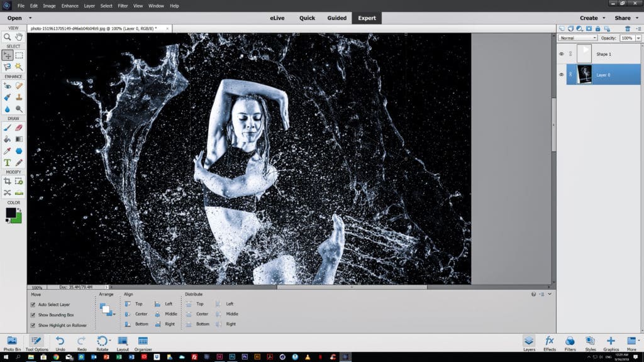Screen dimensions: 644x362
Task: Select the Zoom tool in the toolbox
Action: pos(7,37)
